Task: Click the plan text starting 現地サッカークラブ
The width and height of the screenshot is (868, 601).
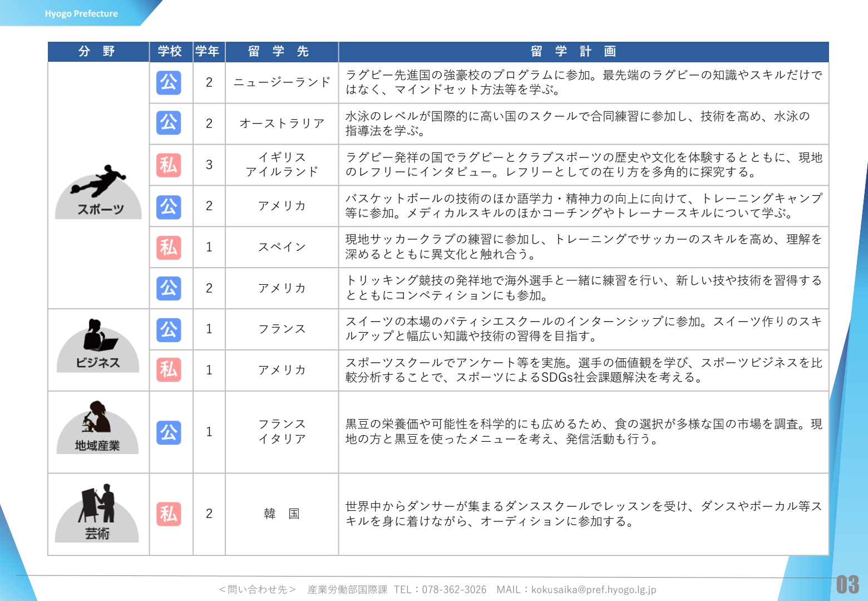Action: [x=584, y=247]
